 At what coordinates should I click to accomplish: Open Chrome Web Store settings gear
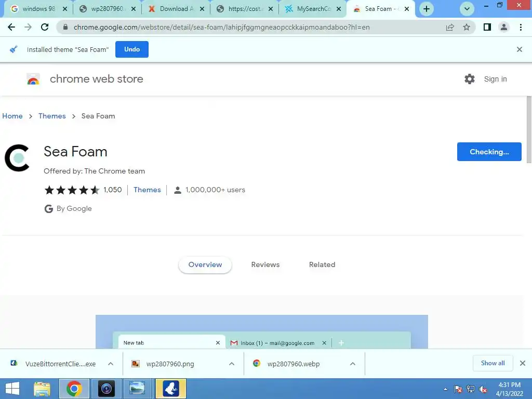(x=470, y=79)
